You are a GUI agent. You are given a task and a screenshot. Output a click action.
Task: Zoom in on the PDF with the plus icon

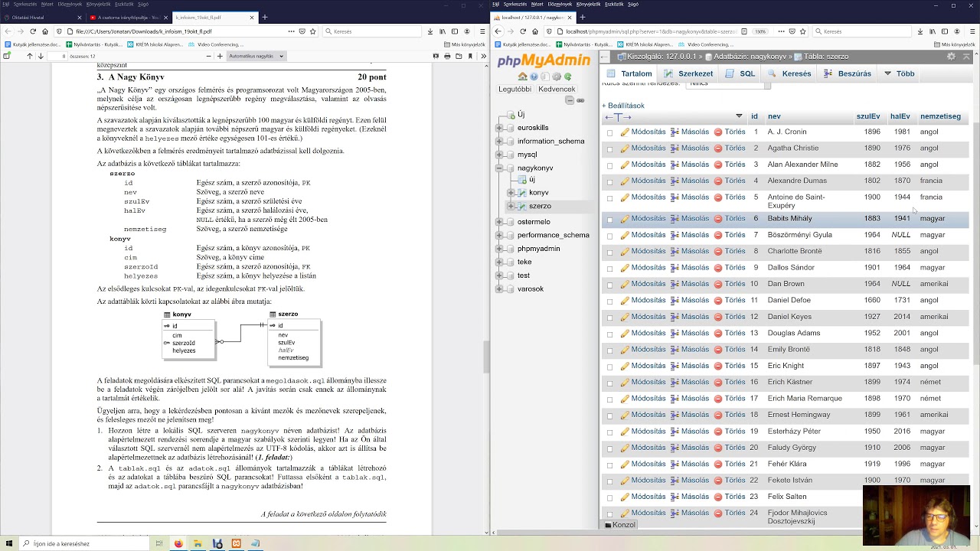(220, 56)
